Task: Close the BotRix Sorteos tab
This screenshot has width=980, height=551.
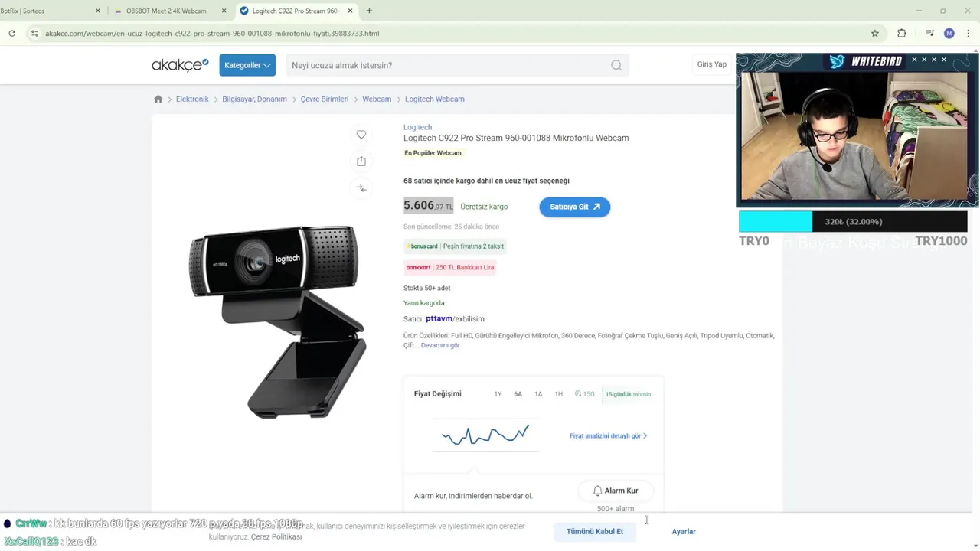Action: (98, 11)
